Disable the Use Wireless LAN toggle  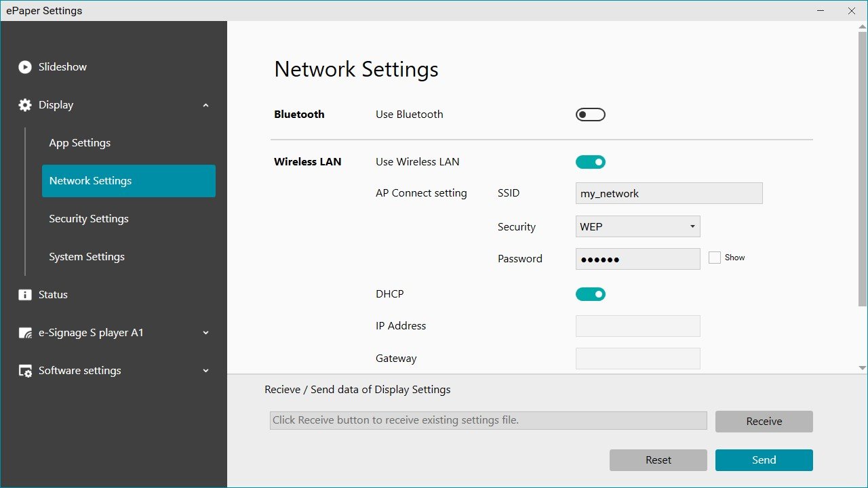[590, 161]
